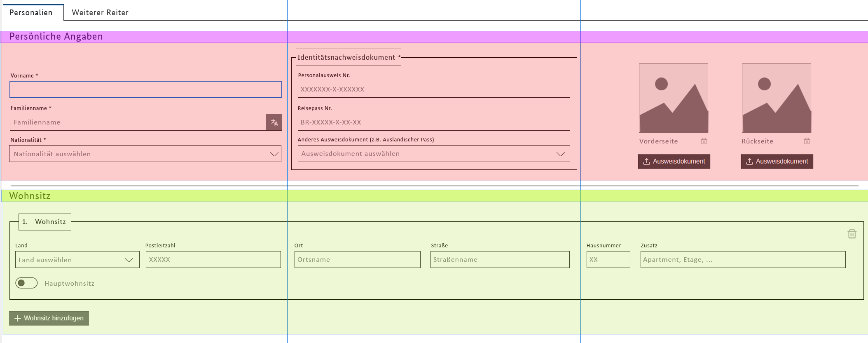Click the Hausnummer XX field

608,260
